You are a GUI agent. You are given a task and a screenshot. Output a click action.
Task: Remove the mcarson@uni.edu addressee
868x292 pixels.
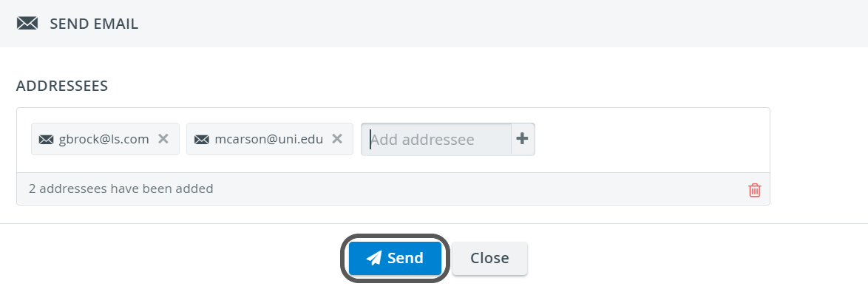337,139
